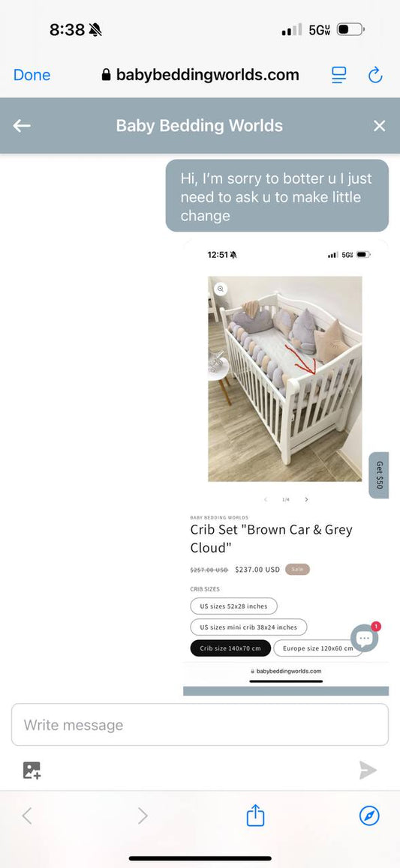Click the Write message input field
Viewport: 400px width, 868px height.
(x=200, y=725)
